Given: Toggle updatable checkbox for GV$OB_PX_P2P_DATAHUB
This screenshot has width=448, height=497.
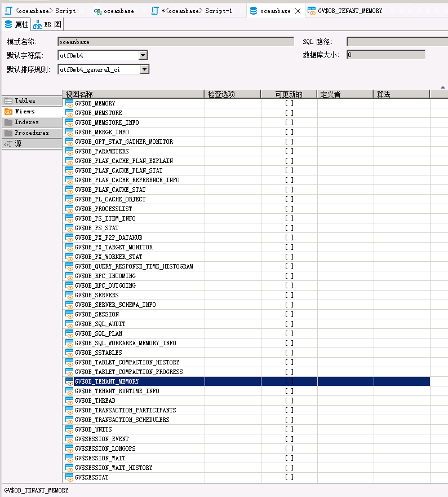Looking at the screenshot, I should [289, 237].
